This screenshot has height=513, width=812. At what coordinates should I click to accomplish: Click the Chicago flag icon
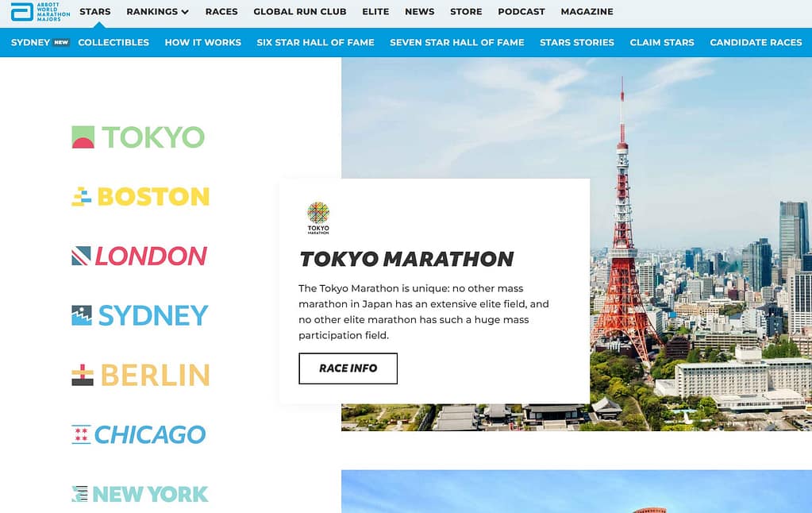pos(81,434)
